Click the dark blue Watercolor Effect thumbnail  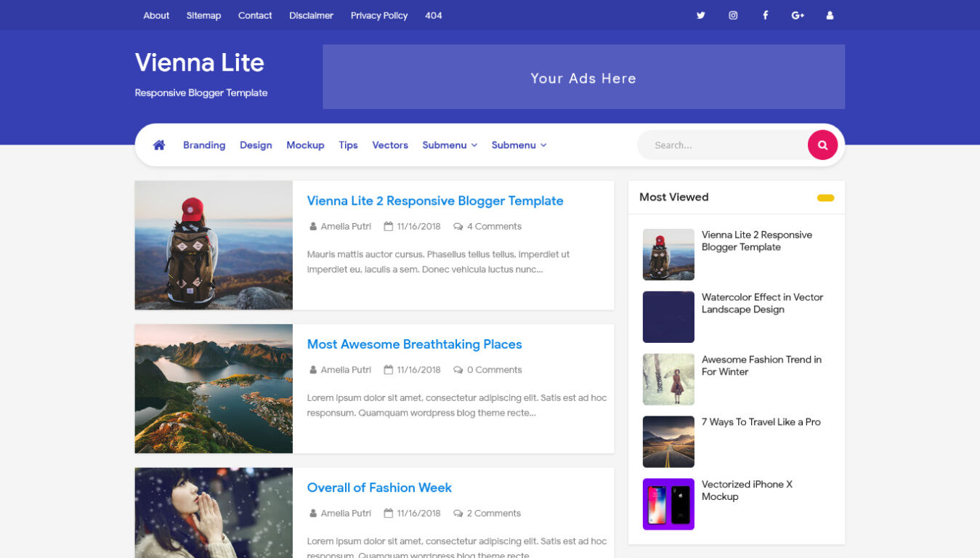[668, 317]
